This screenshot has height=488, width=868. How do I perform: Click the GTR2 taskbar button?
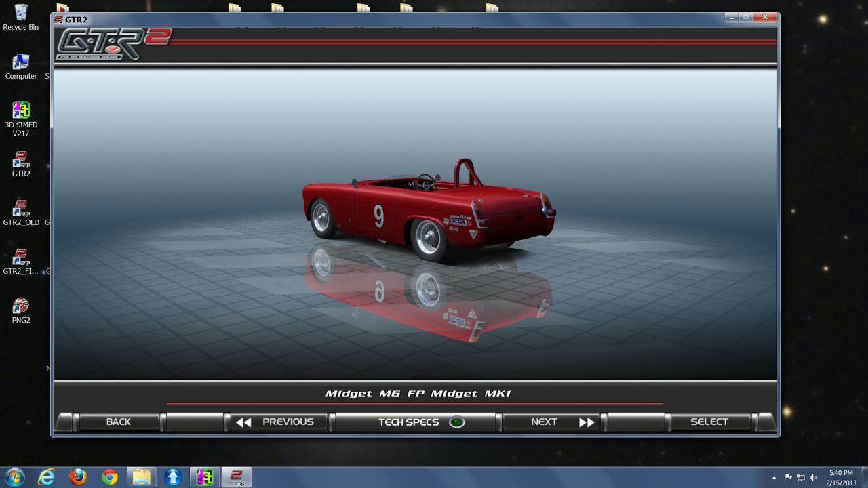[x=236, y=477]
